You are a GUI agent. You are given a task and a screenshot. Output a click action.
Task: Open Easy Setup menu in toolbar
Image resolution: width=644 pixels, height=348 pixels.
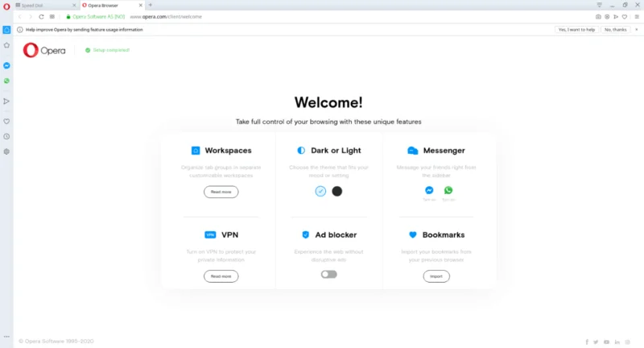[637, 17]
